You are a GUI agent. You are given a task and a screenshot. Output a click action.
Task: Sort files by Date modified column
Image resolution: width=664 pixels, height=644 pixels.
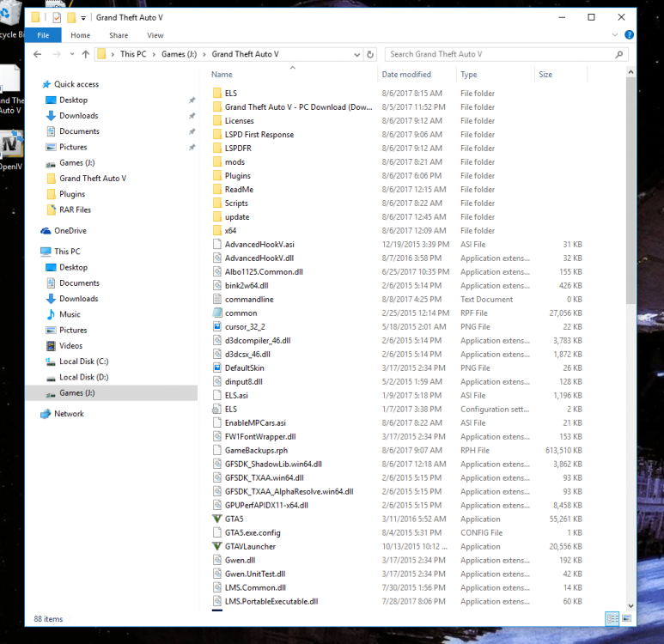(x=406, y=75)
